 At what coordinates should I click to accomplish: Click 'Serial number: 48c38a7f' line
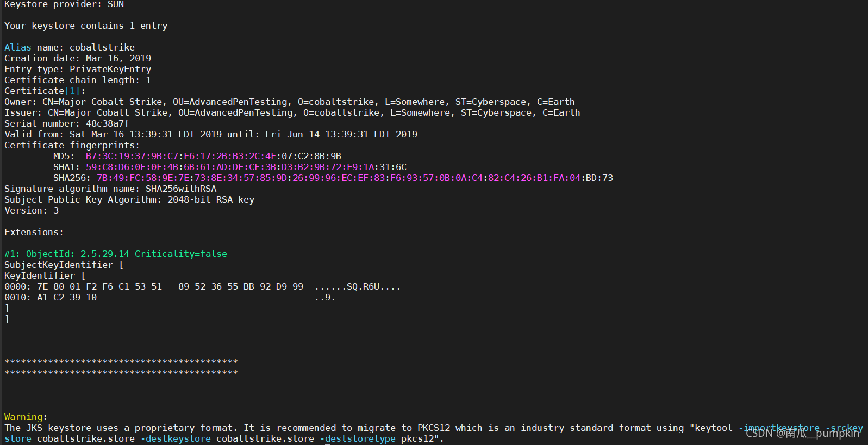click(x=67, y=124)
